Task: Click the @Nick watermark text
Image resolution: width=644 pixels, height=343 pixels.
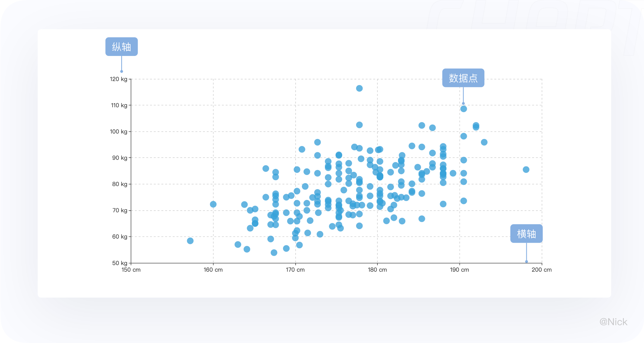Action: click(x=613, y=322)
